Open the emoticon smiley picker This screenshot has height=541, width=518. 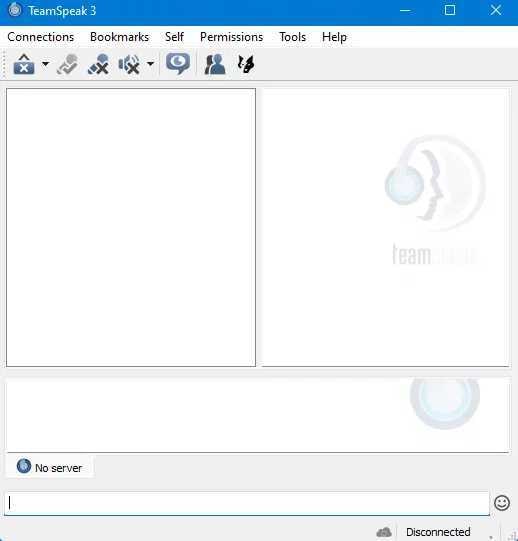[x=502, y=503]
